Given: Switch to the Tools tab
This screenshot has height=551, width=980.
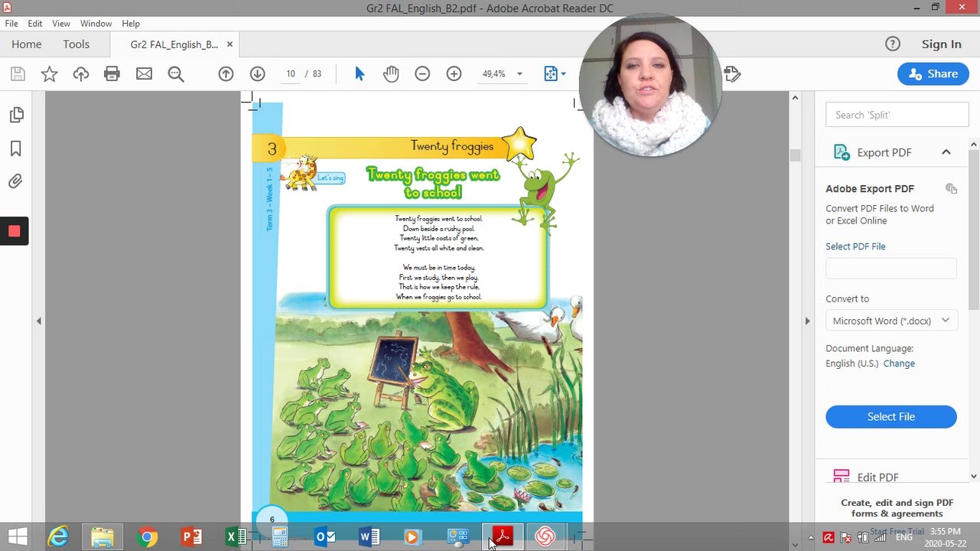Looking at the screenshot, I should click(77, 44).
